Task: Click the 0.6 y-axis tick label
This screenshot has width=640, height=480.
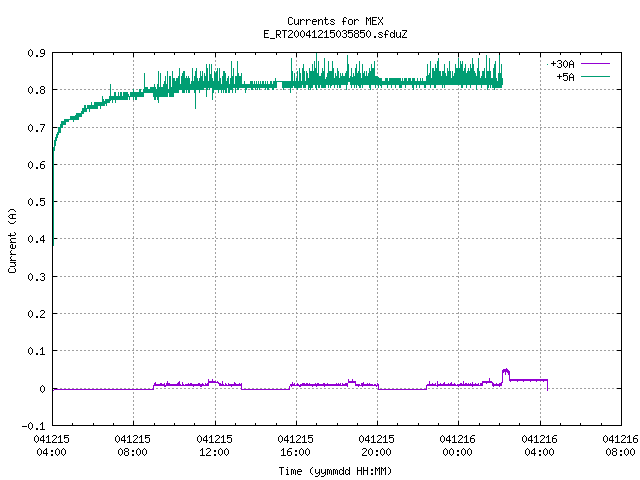Action: click(x=36, y=165)
